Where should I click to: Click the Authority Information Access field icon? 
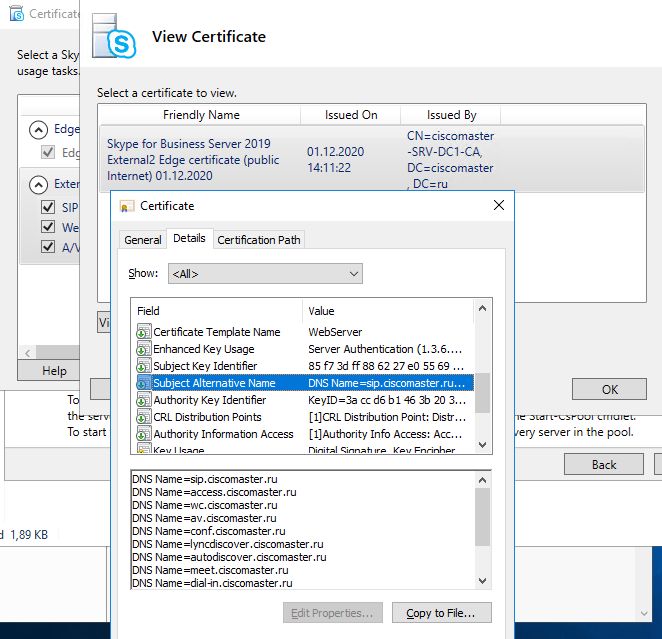[x=144, y=434]
